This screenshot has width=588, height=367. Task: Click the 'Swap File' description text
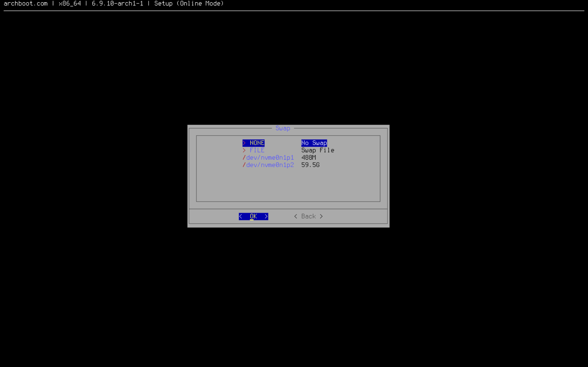pyautogui.click(x=318, y=150)
